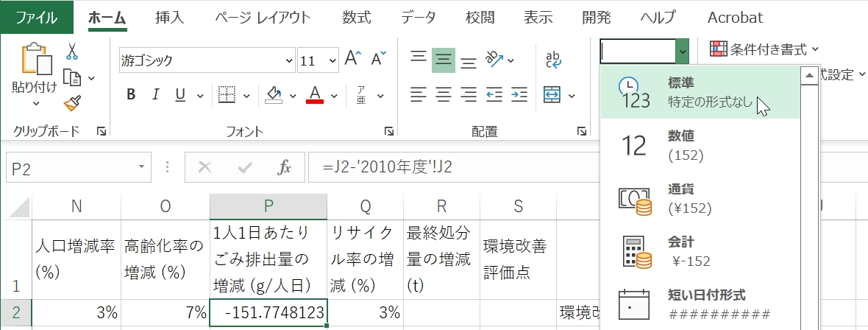Click the Paste clipboard icon
This screenshot has width=868, height=330.
35,58
